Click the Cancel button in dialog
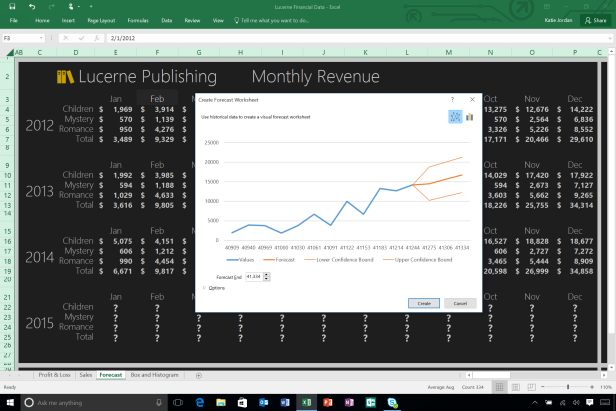This screenshot has height=411, width=616. (x=460, y=303)
